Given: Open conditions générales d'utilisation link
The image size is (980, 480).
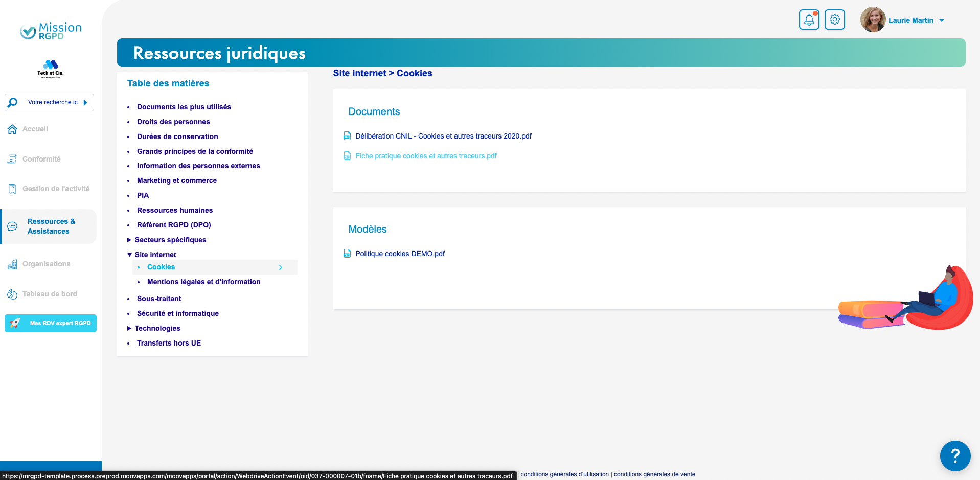Looking at the screenshot, I should point(564,474).
